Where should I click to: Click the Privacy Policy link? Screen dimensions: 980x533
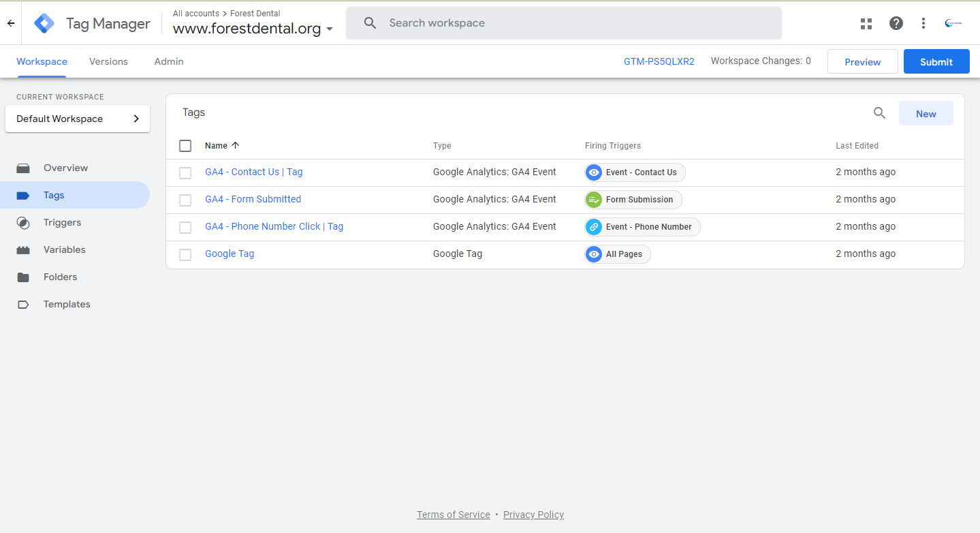click(x=533, y=515)
